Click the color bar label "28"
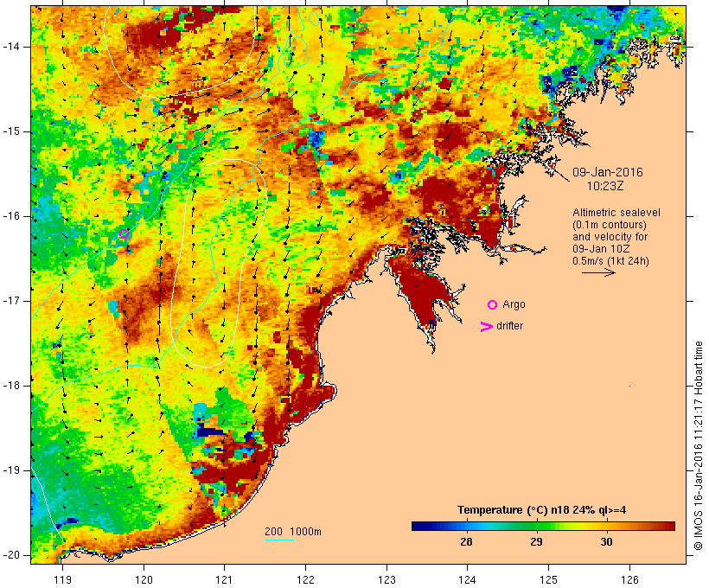The image size is (709, 588). [466, 541]
